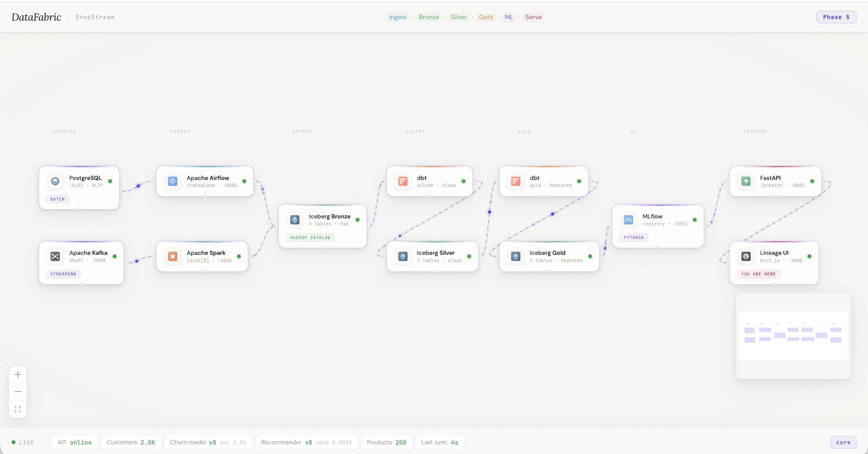The height and width of the screenshot is (454, 868).
Task: Click the core badge in status bar
Action: 843,443
